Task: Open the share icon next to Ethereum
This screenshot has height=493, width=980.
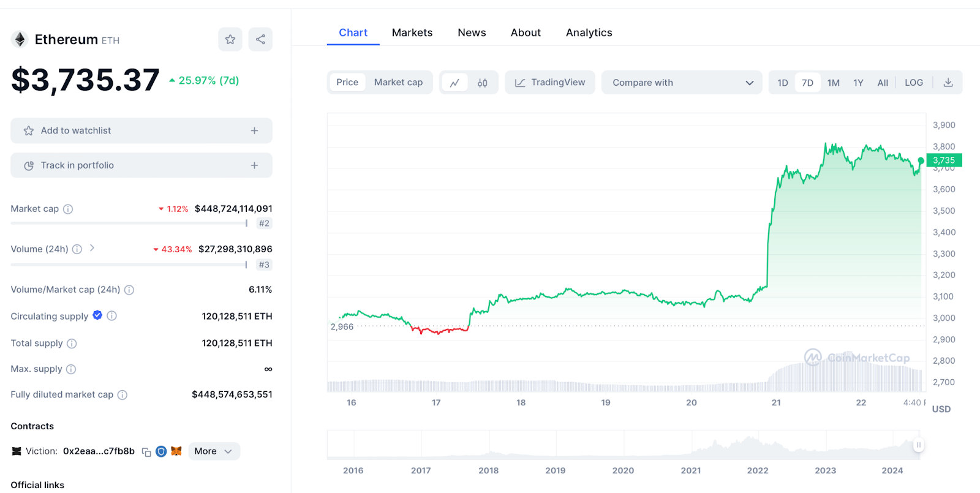Action: tap(260, 39)
